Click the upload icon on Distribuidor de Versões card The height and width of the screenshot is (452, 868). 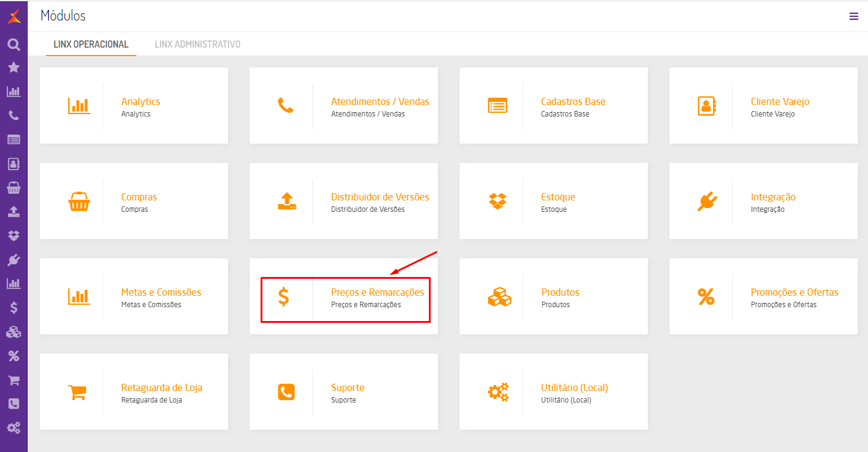click(287, 201)
